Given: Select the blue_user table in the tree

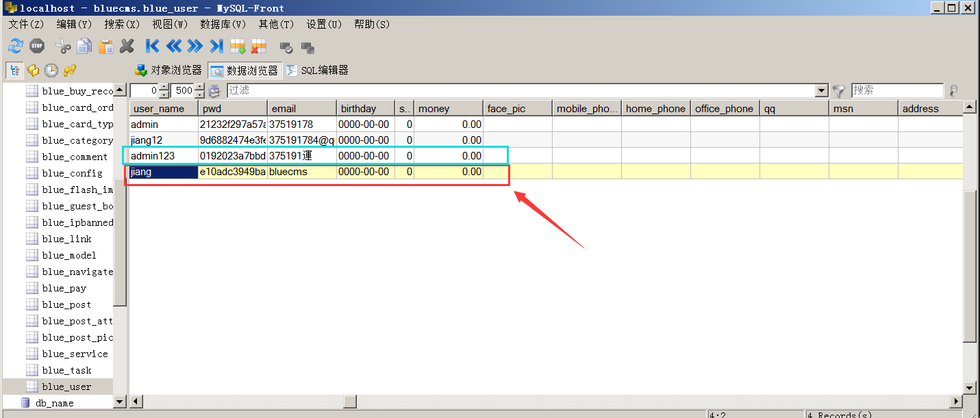Looking at the screenshot, I should click(66, 387).
